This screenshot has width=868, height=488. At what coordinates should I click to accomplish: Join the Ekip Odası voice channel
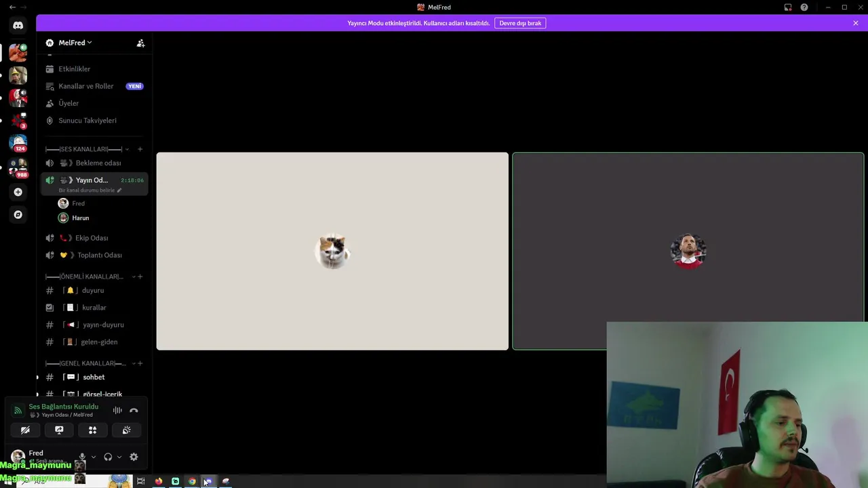[x=94, y=238]
